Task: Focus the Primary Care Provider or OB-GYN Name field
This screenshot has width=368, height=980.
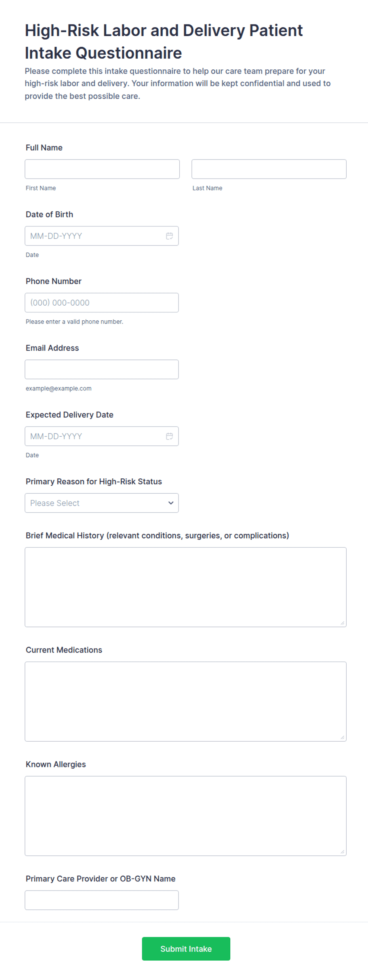Action: tap(102, 900)
